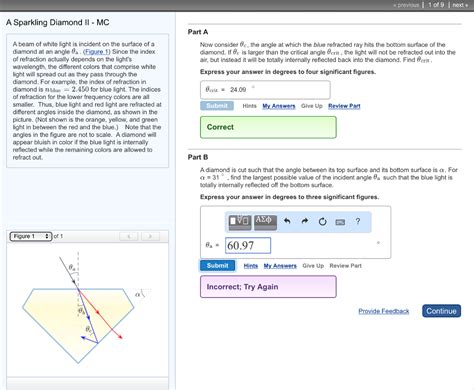Go to next figure arrow button

(150, 236)
